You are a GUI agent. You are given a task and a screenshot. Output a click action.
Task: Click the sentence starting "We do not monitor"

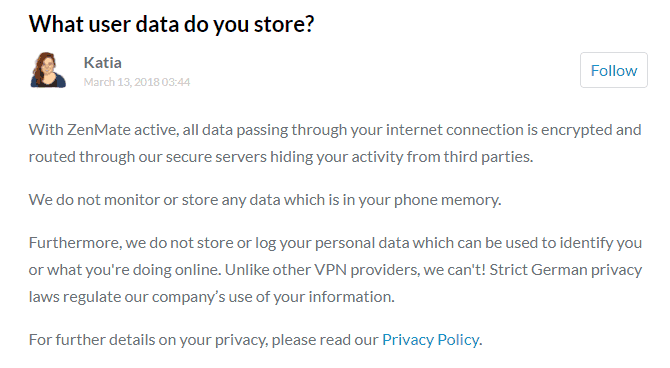click(265, 200)
